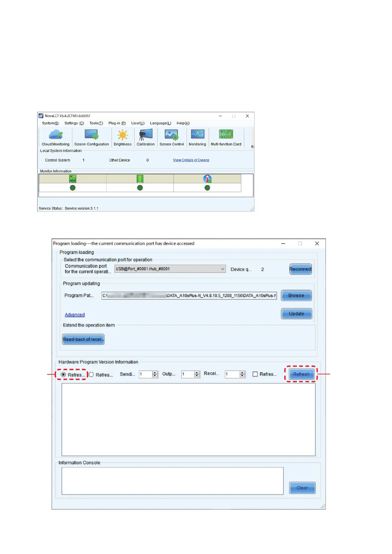Viewport: 392px width, 554px height.
Task: Tick the Refres... checkbox near Refresh button
Action: pos(255,374)
